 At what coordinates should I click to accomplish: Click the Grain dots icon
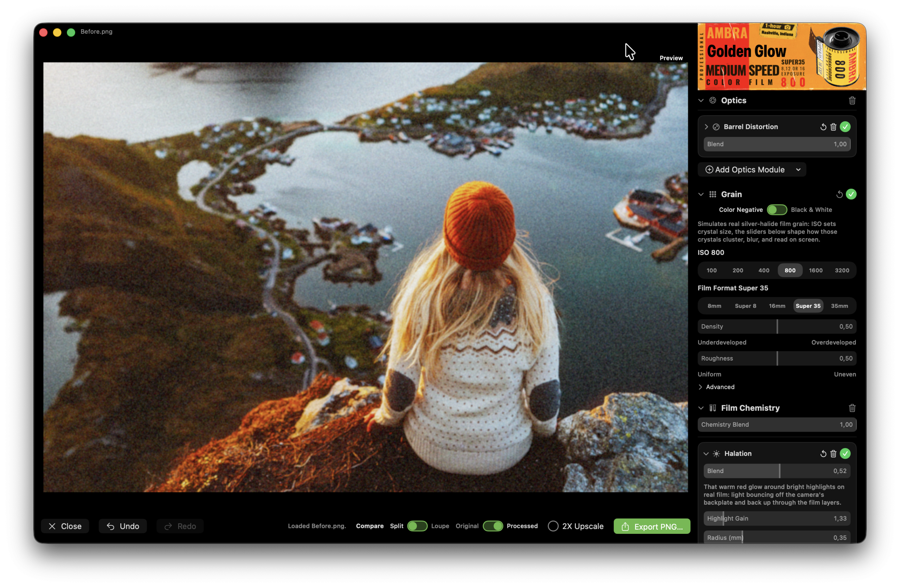pos(712,194)
